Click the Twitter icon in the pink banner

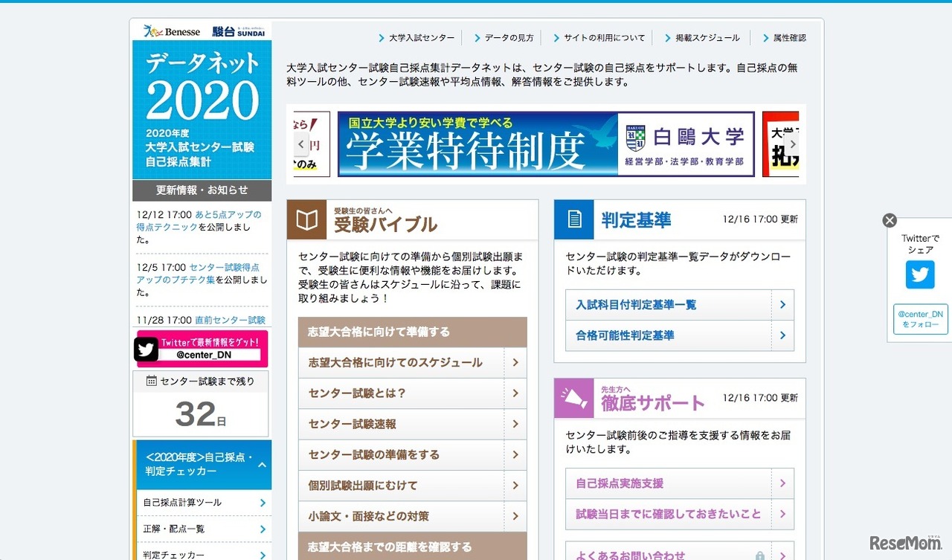[x=146, y=348]
